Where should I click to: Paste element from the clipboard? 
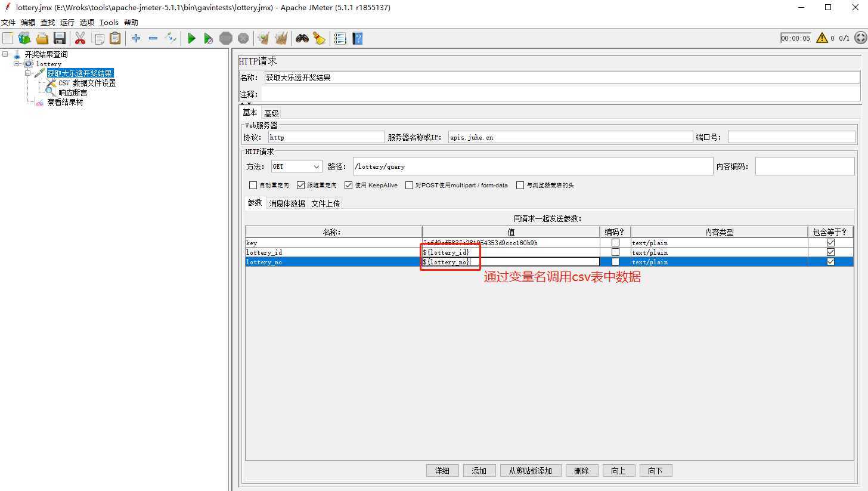click(x=115, y=38)
